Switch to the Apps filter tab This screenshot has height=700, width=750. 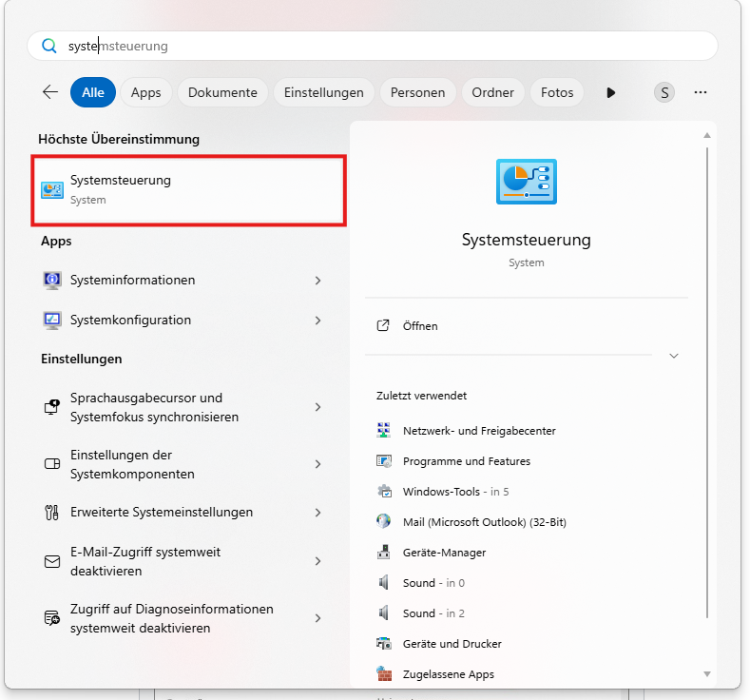pyautogui.click(x=145, y=92)
